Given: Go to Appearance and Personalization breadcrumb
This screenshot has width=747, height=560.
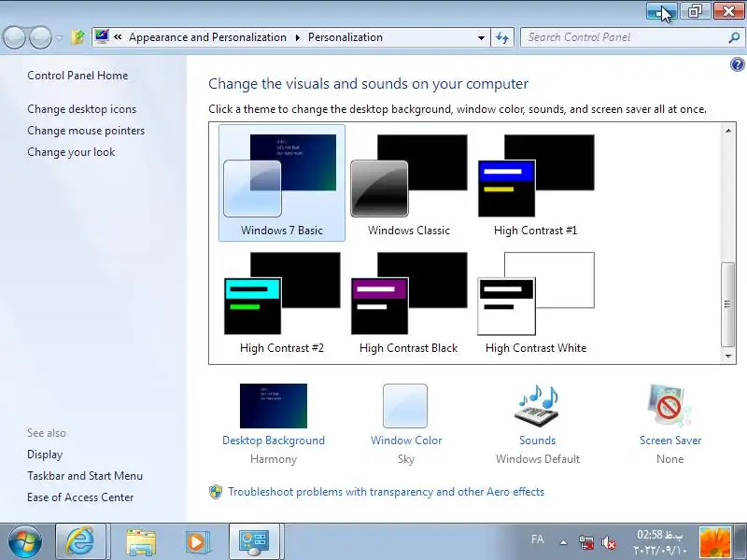Looking at the screenshot, I should [207, 37].
